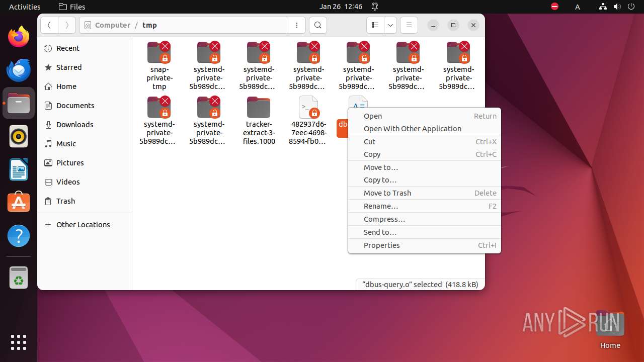Open the keyboard input source indicator
The width and height of the screenshot is (644, 362).
pyautogui.click(x=578, y=7)
